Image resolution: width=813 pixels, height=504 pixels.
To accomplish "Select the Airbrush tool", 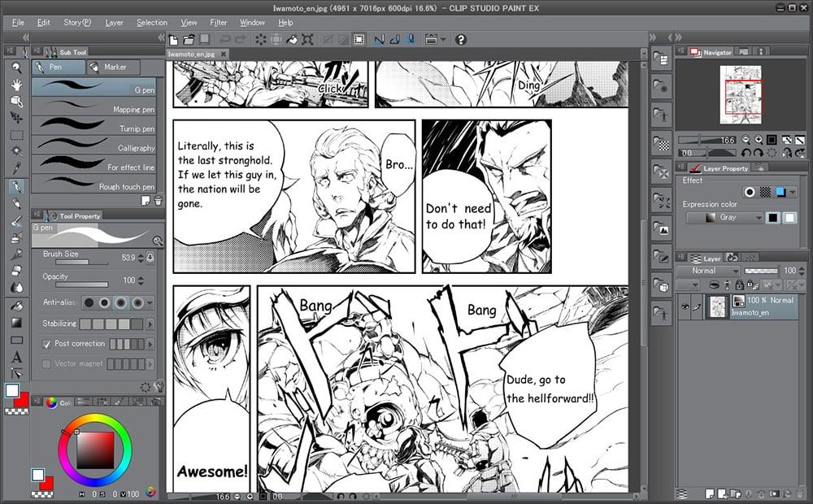I will 16,238.
